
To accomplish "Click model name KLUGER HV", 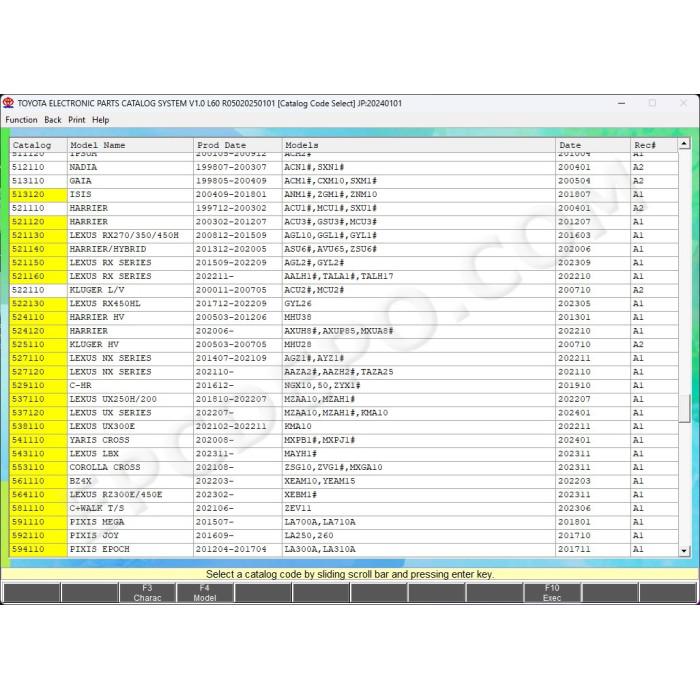I will click(x=96, y=345).
